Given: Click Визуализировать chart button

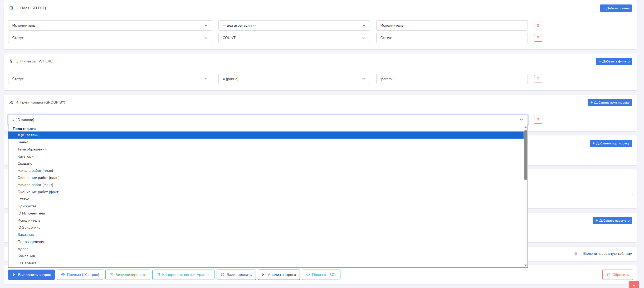Looking at the screenshot, I should [128, 275].
